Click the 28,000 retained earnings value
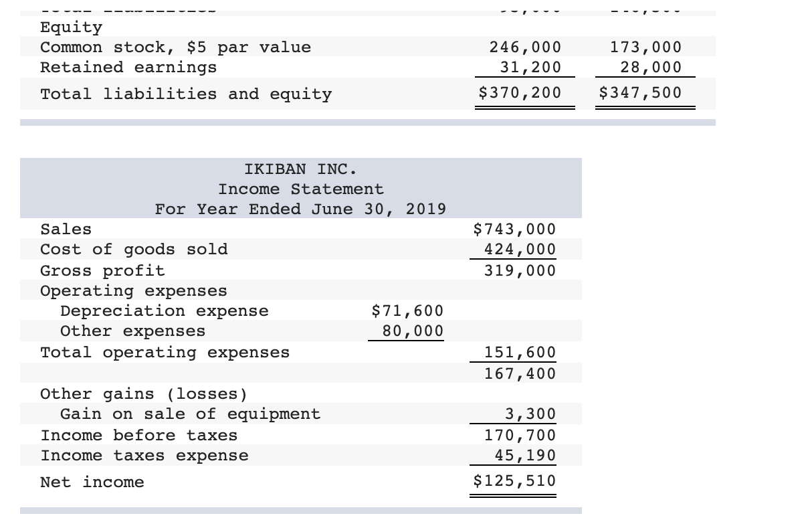812x530 pixels. tap(651, 68)
